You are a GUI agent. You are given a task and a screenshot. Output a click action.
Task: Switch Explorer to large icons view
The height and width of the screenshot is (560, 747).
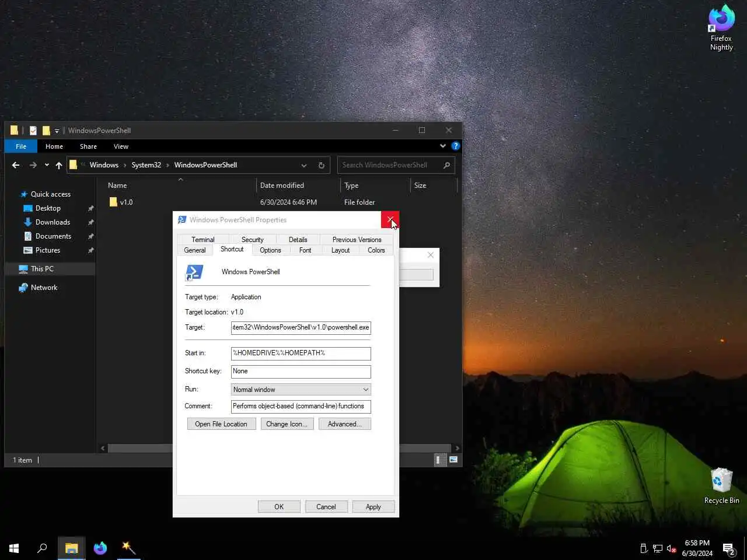tap(453, 460)
